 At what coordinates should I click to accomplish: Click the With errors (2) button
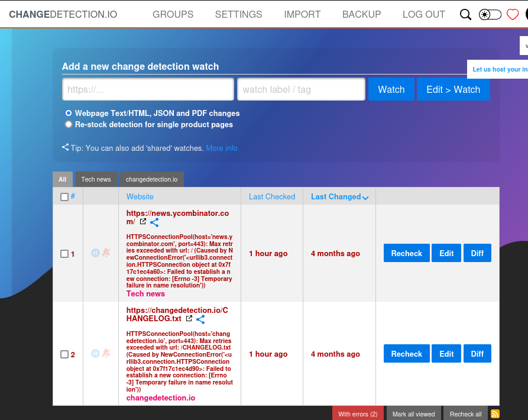[358, 414]
